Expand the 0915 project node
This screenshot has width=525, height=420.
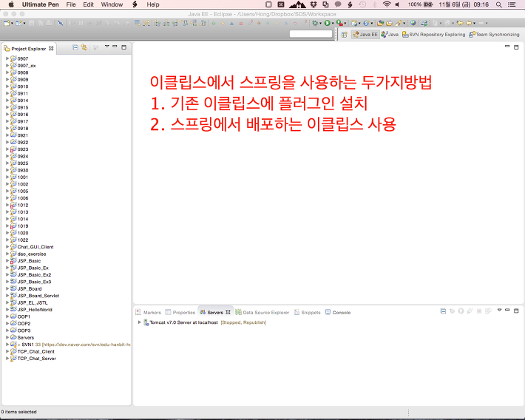point(7,107)
